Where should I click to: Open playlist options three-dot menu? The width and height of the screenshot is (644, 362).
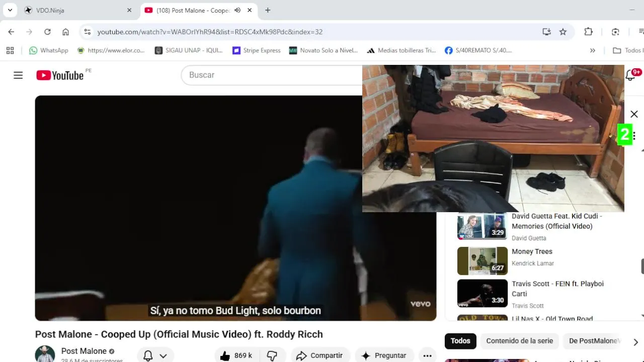click(634, 136)
